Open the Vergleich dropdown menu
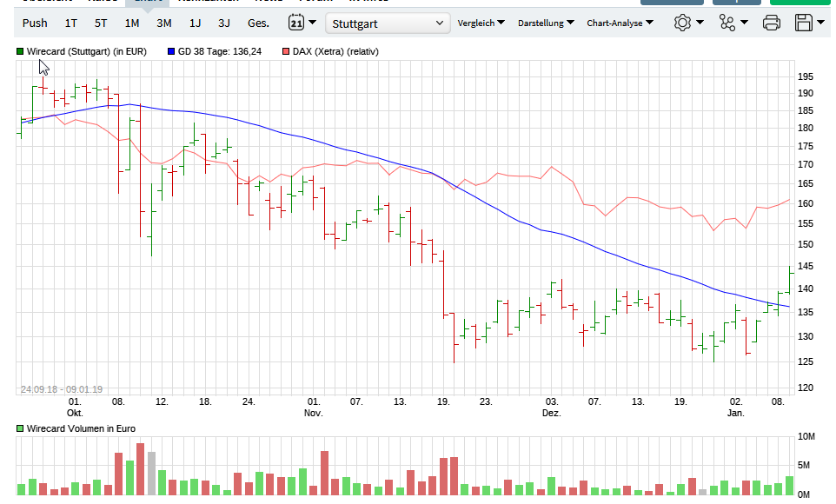 (481, 23)
